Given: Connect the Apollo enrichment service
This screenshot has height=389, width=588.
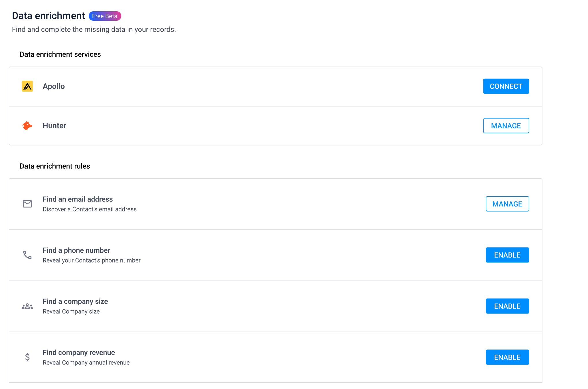Looking at the screenshot, I should (x=506, y=86).
